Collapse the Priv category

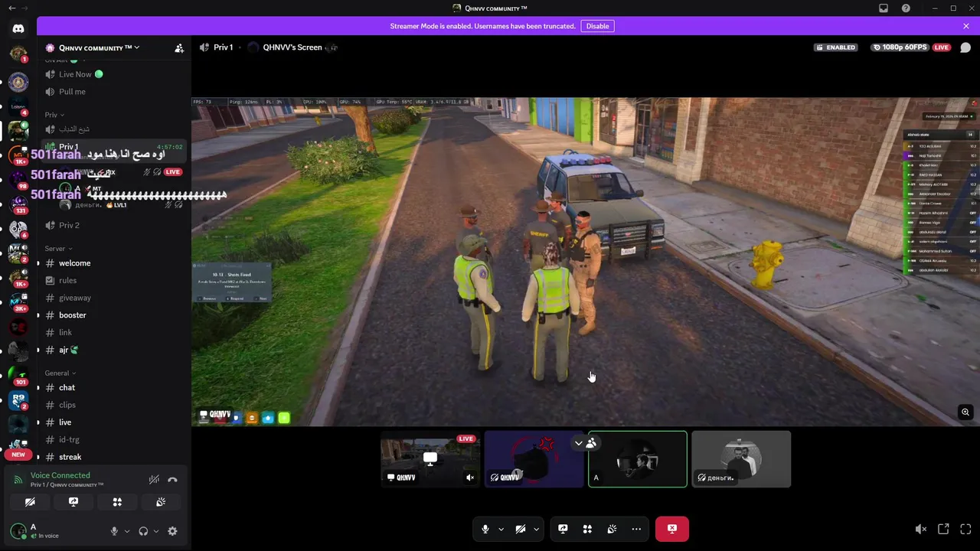54,115
